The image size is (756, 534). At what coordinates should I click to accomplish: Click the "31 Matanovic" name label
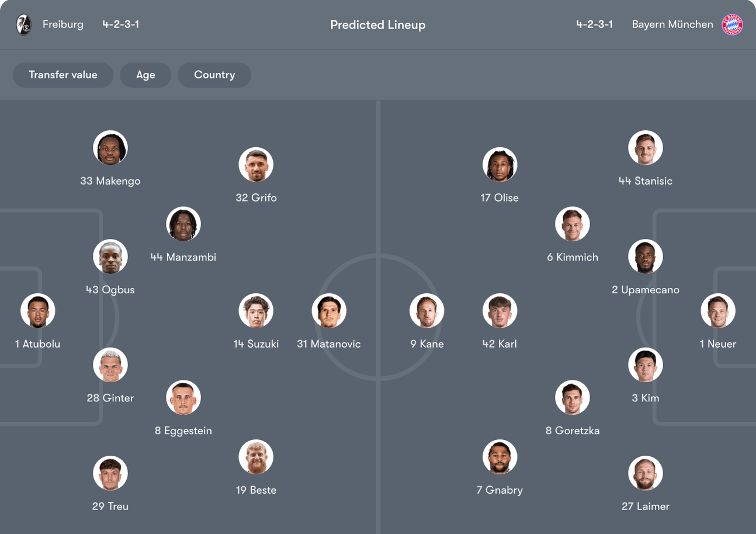click(329, 344)
